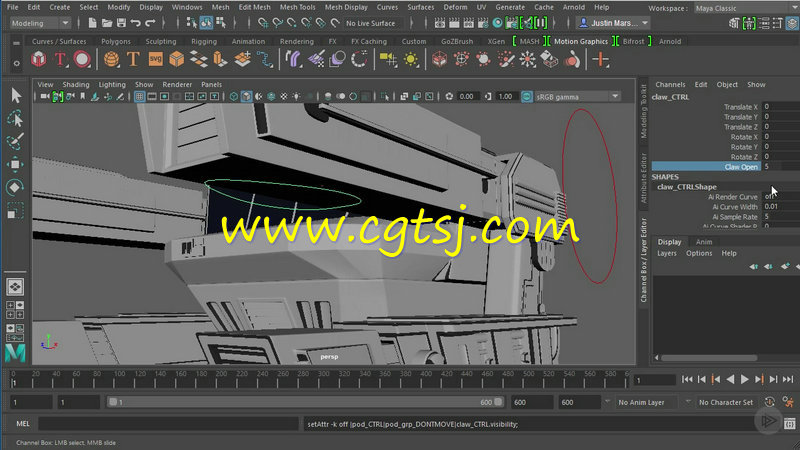The image size is (800, 450).
Task: Click the MEL command language label
Action: point(23,423)
